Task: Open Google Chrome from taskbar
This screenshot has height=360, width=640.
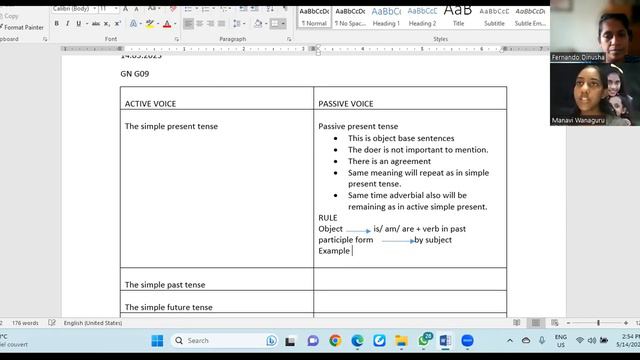Action: pyautogui.click(x=335, y=340)
